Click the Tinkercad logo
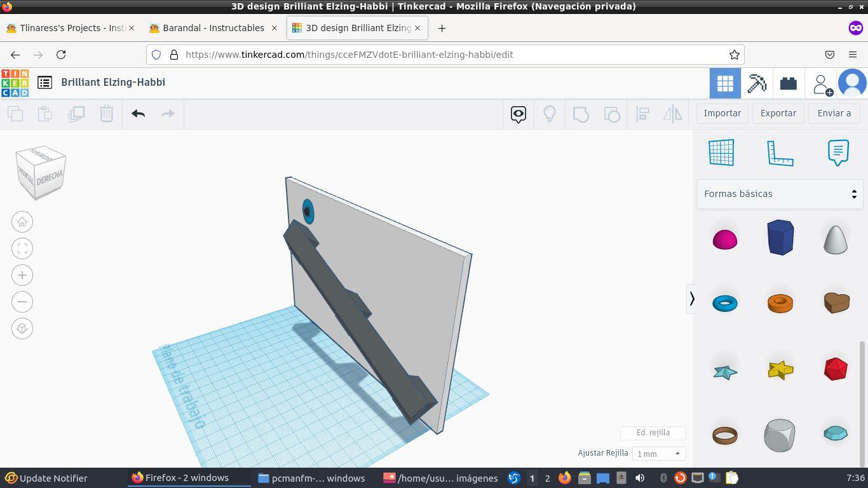Viewport: 868px width, 488px height. point(15,83)
